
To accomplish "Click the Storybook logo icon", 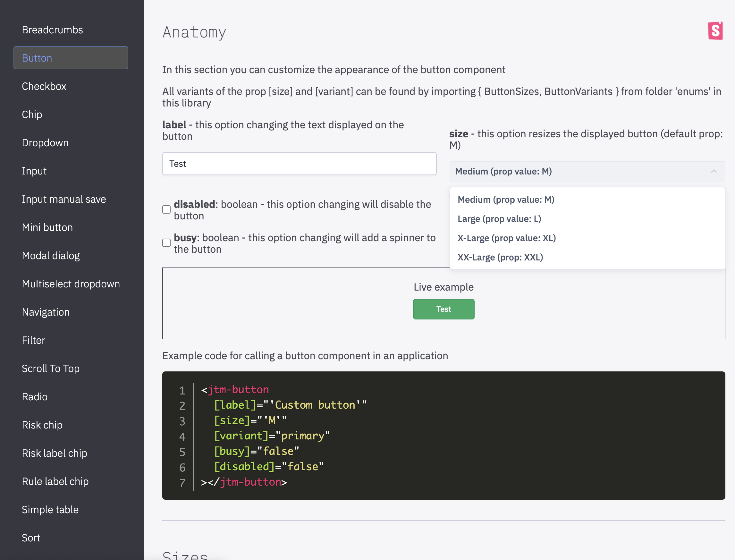I will (x=715, y=31).
